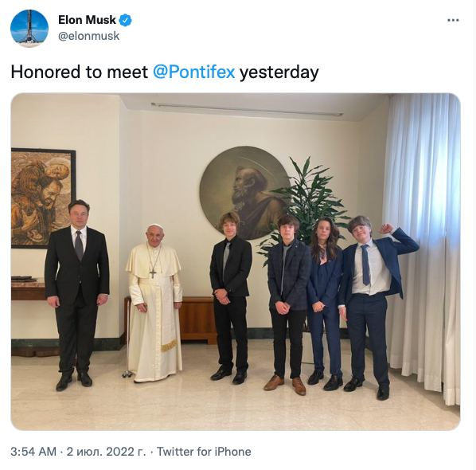Click the tweet text 'Honored to meet'
476x470 pixels.
[80, 72]
